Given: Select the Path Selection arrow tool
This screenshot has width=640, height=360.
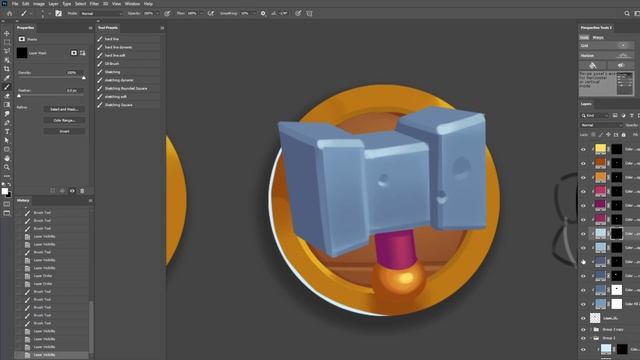Looking at the screenshot, I should (7, 140).
